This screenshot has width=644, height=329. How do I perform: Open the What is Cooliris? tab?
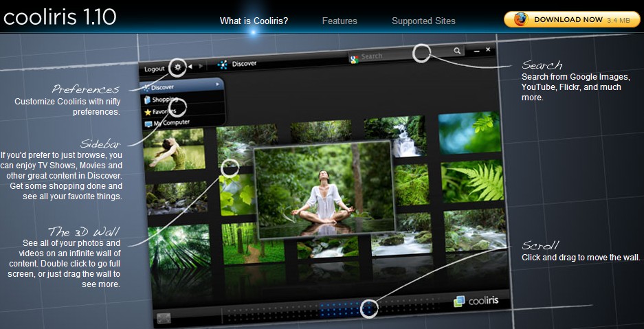[254, 21]
